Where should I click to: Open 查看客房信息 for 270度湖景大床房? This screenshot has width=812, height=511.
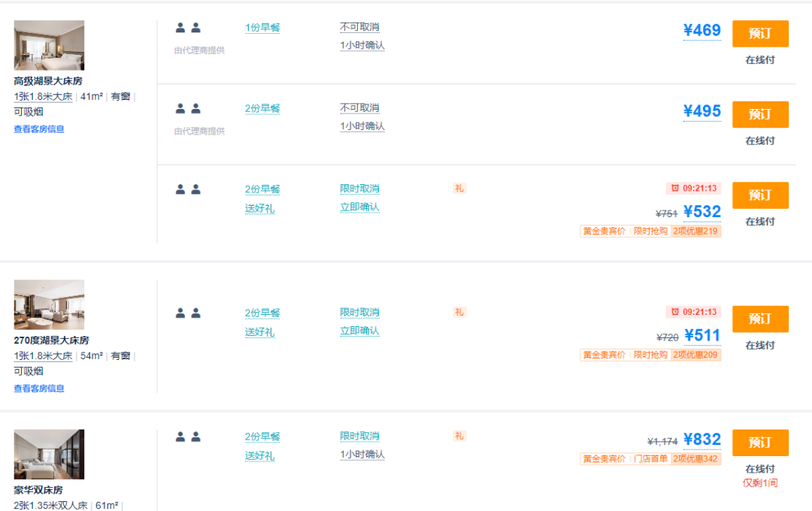coord(39,389)
